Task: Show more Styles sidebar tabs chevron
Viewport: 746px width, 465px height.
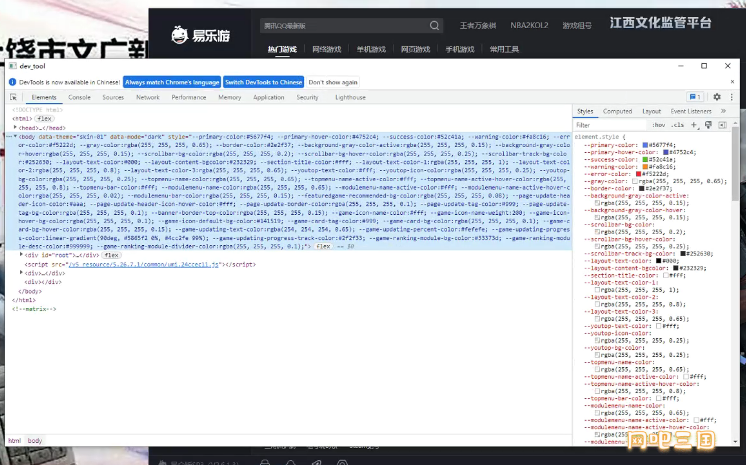Action: 723,111
